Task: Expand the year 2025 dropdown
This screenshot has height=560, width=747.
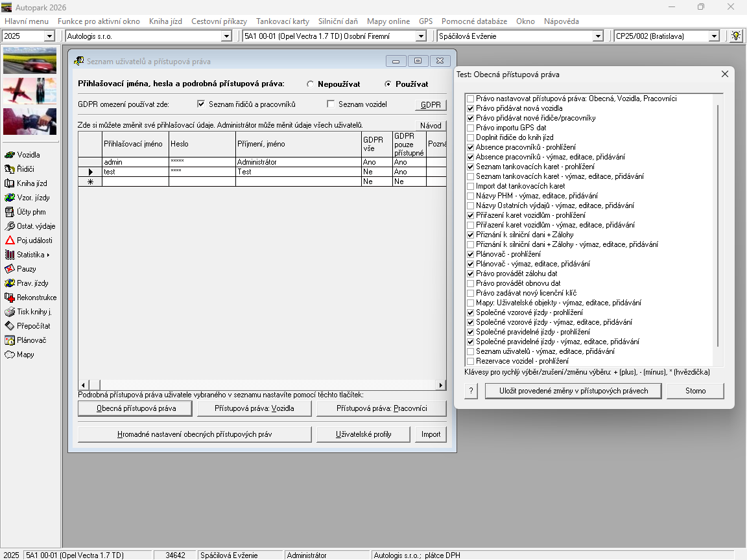Action: 49,36
